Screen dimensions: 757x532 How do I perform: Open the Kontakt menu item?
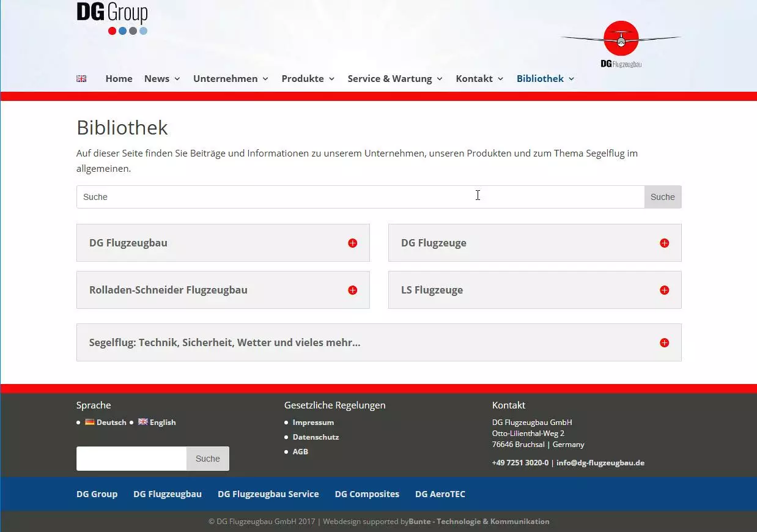474,79
